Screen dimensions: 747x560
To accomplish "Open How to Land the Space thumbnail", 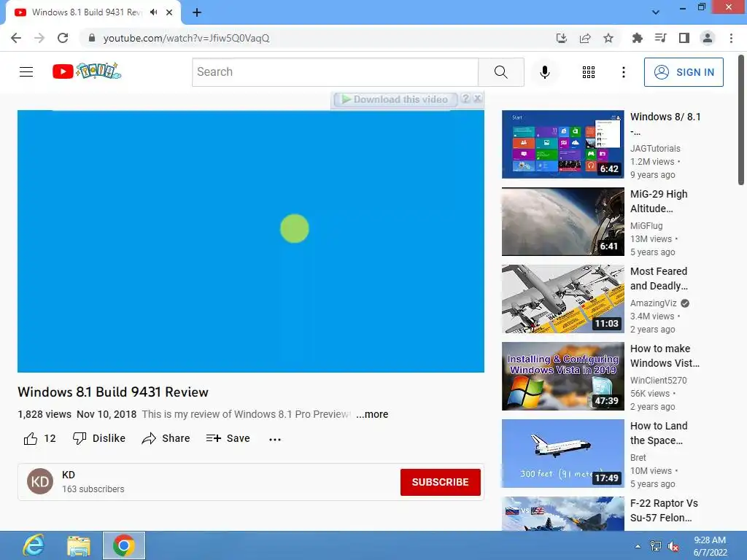I will click(x=562, y=454).
